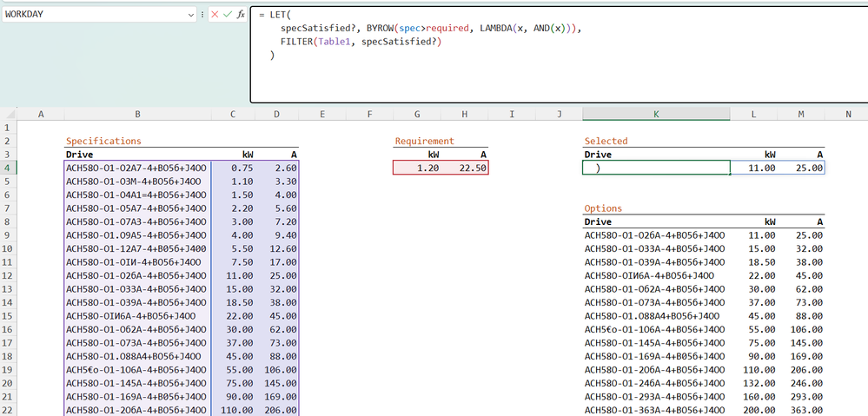
Task: Select drive ACH580-01-12A7-4+B056+J400 cell
Action: [137, 249]
